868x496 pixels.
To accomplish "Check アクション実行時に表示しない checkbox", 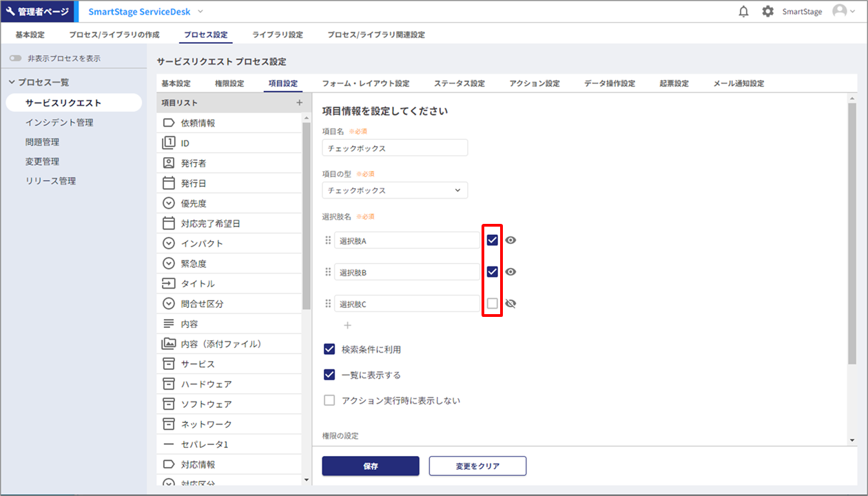I will coord(329,400).
